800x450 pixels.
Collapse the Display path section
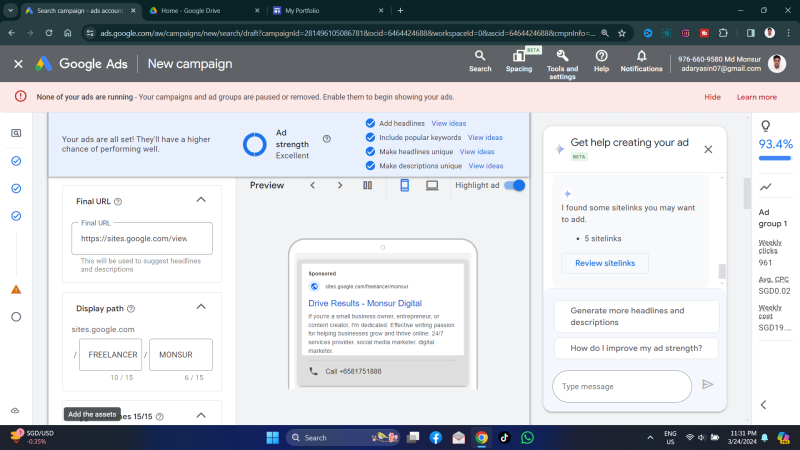pyautogui.click(x=201, y=307)
